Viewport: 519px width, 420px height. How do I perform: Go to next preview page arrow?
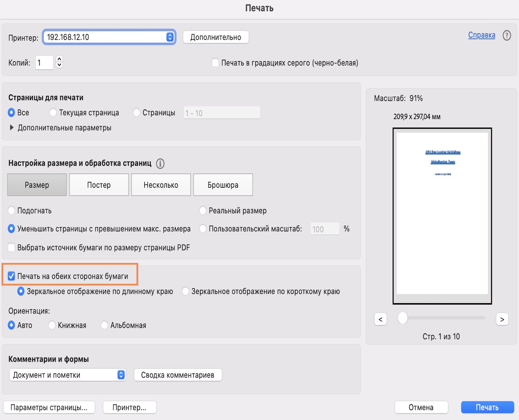502,319
